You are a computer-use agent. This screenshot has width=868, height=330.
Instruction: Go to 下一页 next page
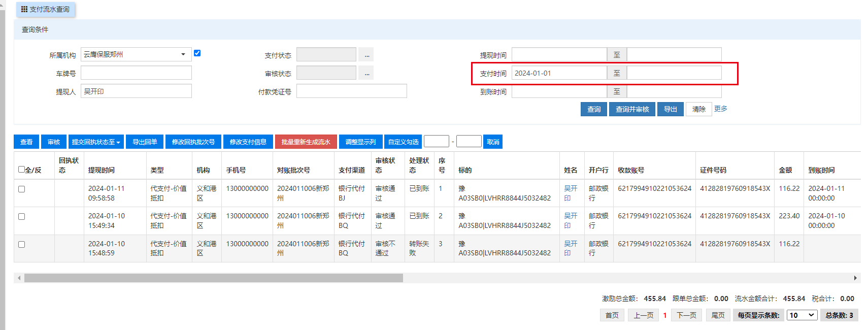686,315
